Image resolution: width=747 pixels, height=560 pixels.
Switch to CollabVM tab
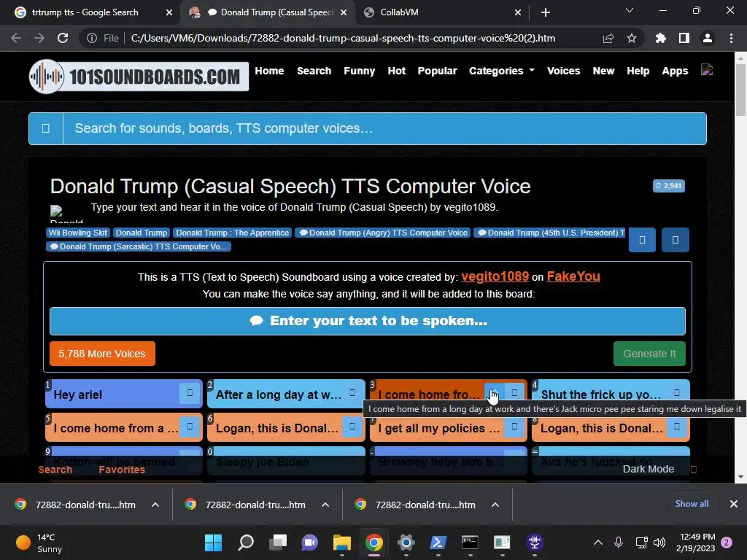tap(441, 12)
